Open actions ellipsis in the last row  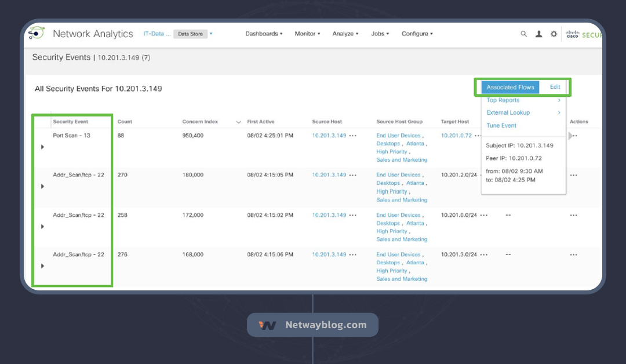573,254
